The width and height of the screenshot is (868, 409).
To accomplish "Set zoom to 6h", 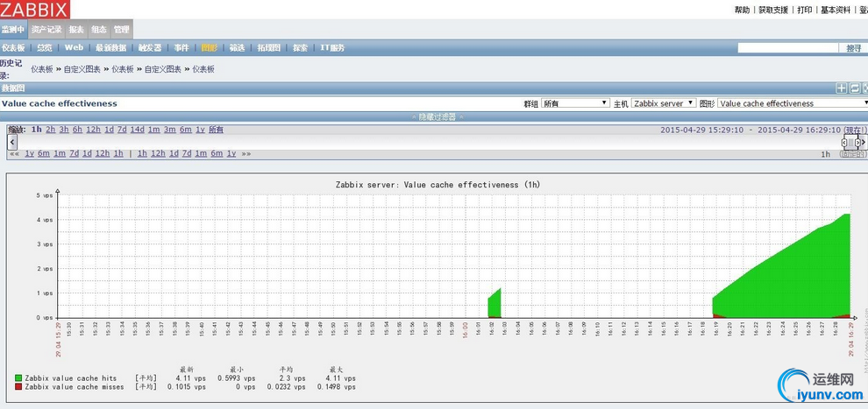I will pyautogui.click(x=77, y=130).
